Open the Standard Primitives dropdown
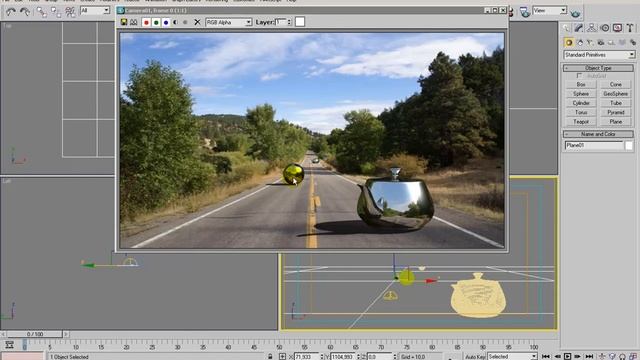This screenshot has width=640, height=360. (x=599, y=55)
